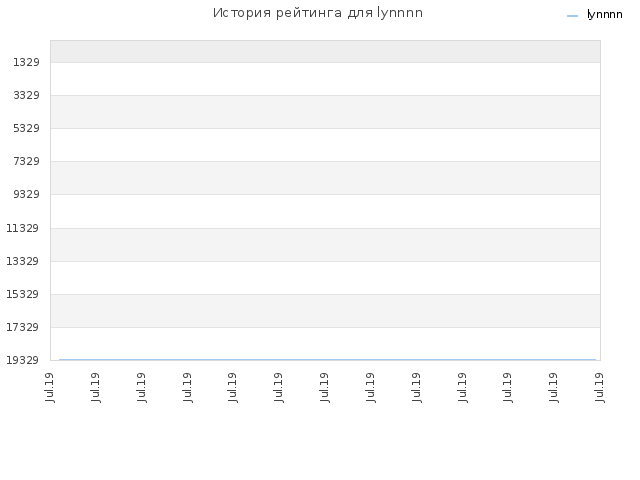Select the 13329 axis value

tap(22, 261)
